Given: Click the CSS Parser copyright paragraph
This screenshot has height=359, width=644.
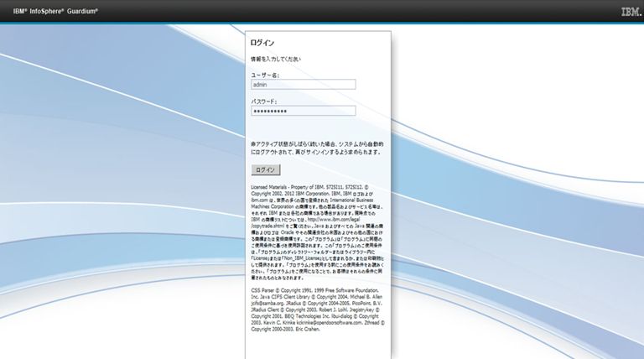Looking at the screenshot, I should pyautogui.click(x=317, y=320).
